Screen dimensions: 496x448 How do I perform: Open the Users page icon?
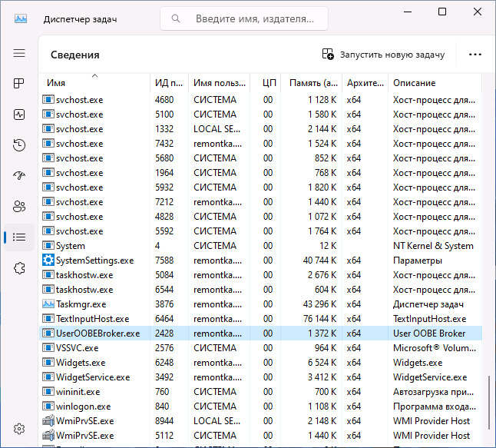click(x=19, y=206)
